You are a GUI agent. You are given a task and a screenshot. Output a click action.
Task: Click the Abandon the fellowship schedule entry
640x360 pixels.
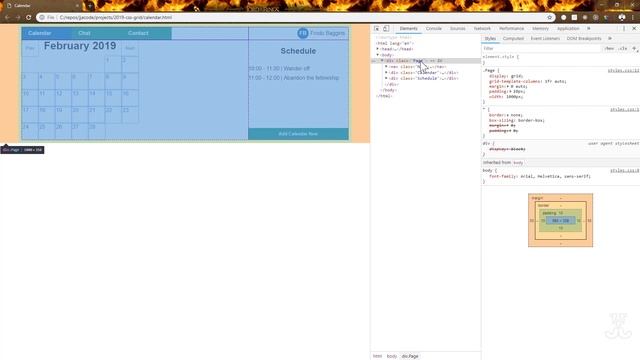294,78
